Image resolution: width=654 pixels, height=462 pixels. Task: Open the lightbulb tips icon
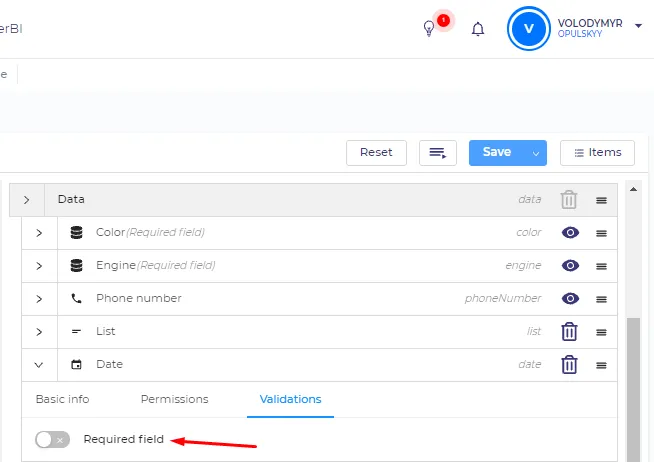tap(429, 29)
